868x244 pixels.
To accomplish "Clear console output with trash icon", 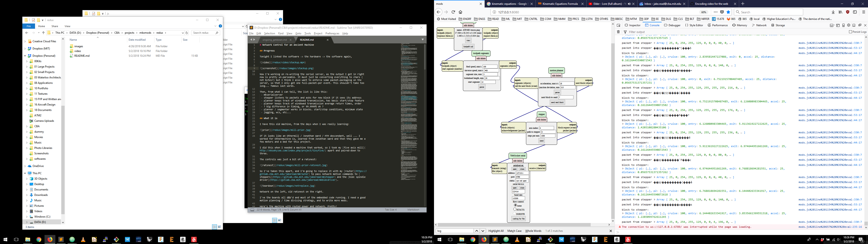I will [x=618, y=32].
